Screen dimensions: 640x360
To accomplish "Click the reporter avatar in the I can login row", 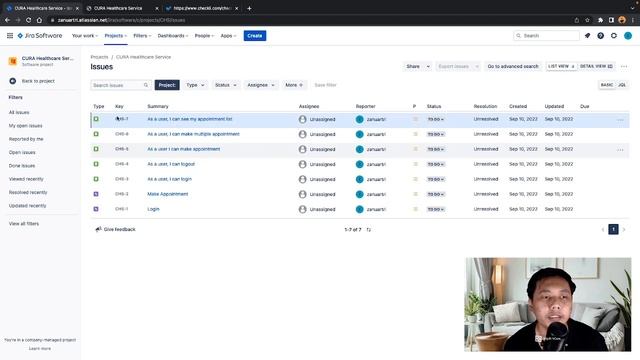I will pos(360,179).
